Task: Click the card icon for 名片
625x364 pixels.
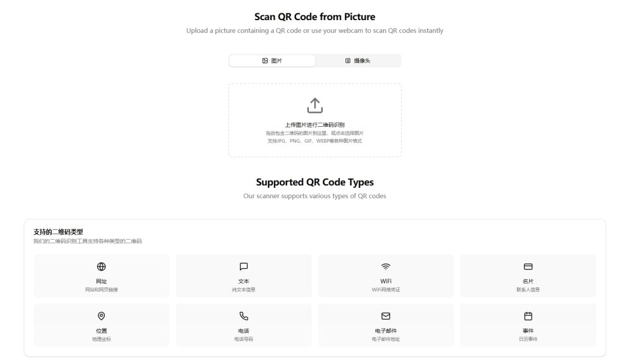Action: tap(528, 266)
